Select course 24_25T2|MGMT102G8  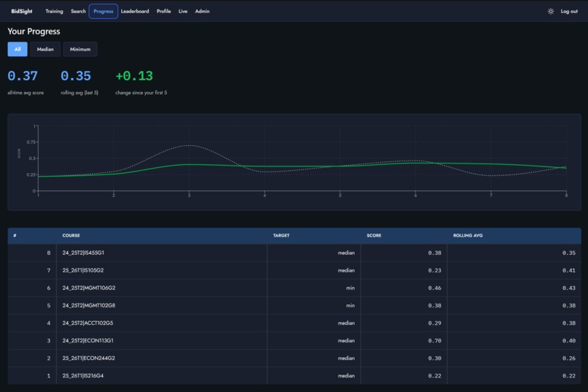pos(89,305)
